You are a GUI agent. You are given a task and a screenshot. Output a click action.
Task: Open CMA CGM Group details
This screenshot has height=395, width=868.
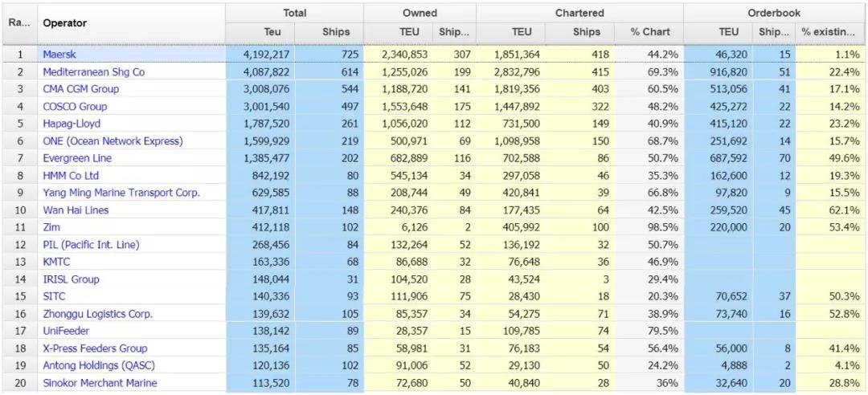75,89
